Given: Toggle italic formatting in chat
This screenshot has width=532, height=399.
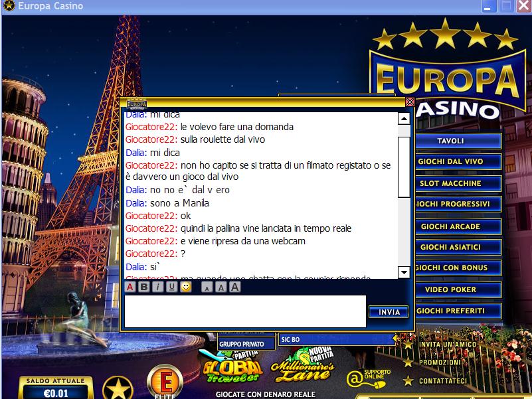Looking at the screenshot, I should coord(158,287).
